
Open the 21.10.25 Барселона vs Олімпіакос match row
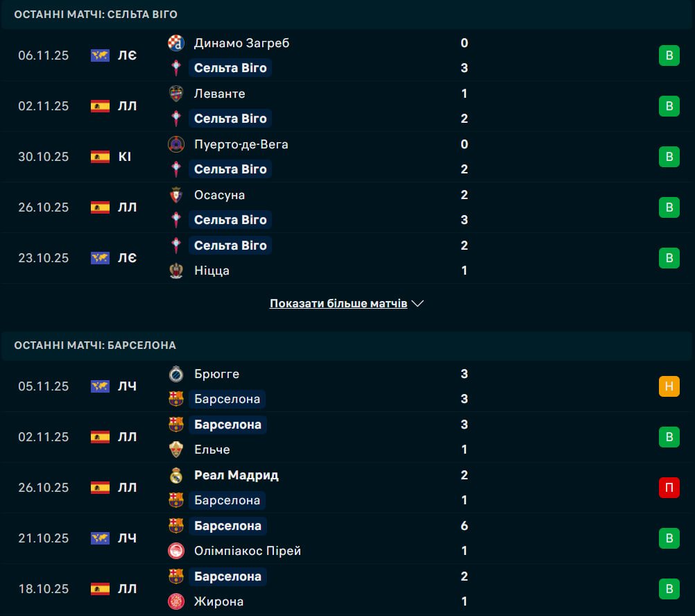(347, 538)
